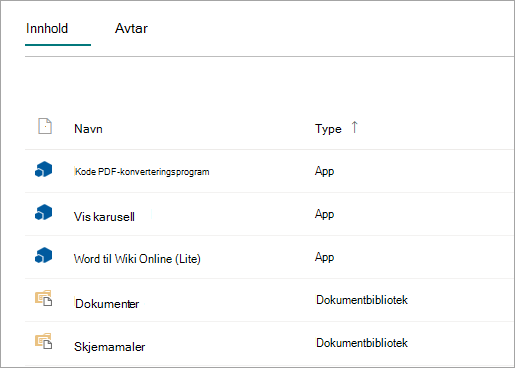This screenshot has width=515, height=368.
Task: Click the library icon next to Dokumenter
Action: point(44,298)
